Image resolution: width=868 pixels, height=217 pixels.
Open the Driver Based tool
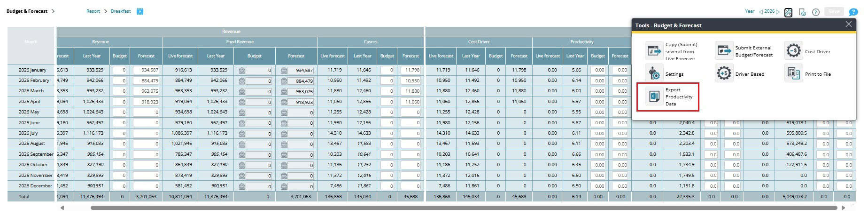point(741,74)
